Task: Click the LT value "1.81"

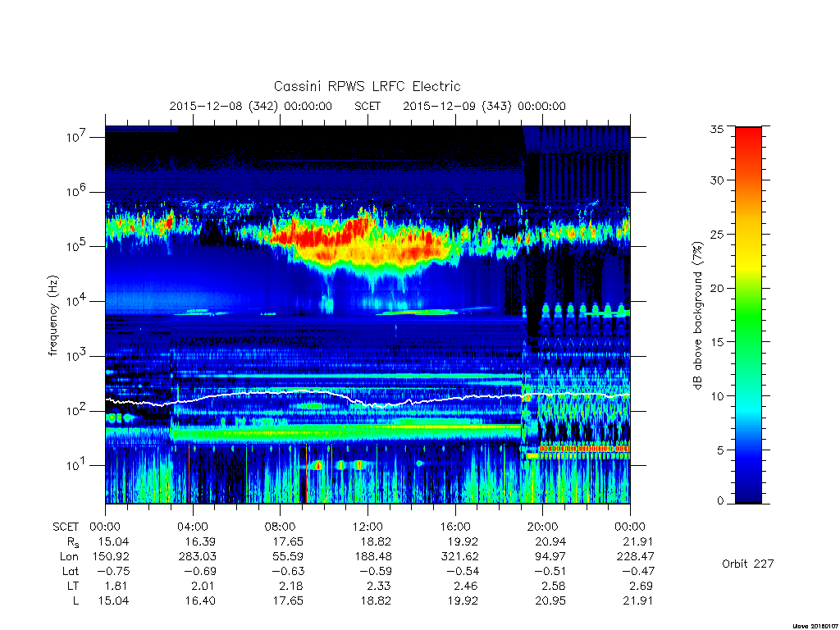Action: tap(116, 586)
